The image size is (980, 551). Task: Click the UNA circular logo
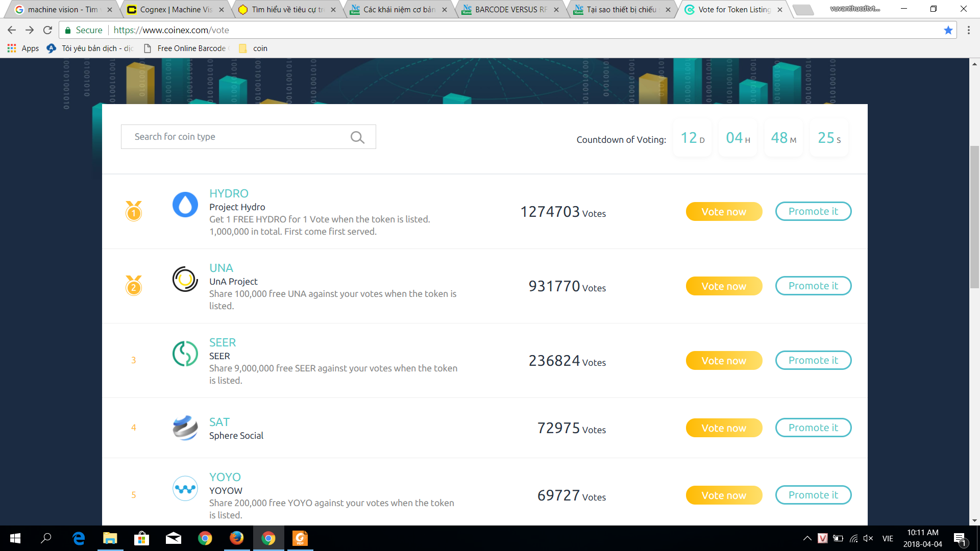pyautogui.click(x=185, y=279)
